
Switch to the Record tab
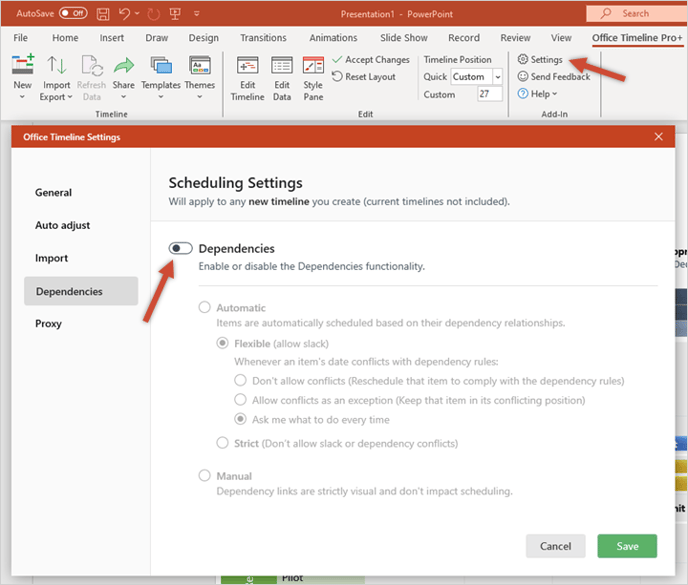click(464, 38)
